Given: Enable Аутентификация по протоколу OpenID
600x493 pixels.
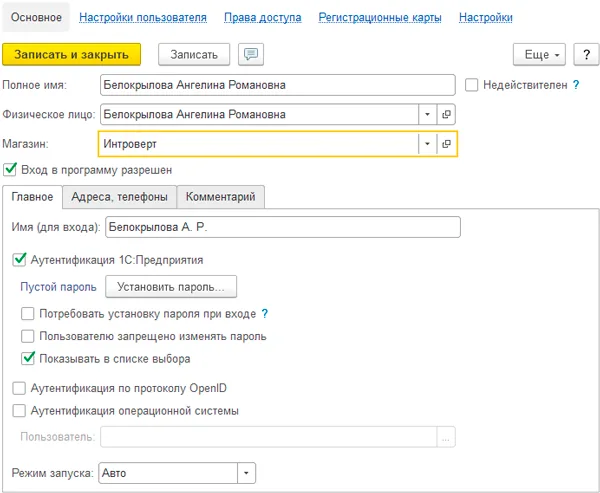Looking at the screenshot, I should click(x=18, y=388).
